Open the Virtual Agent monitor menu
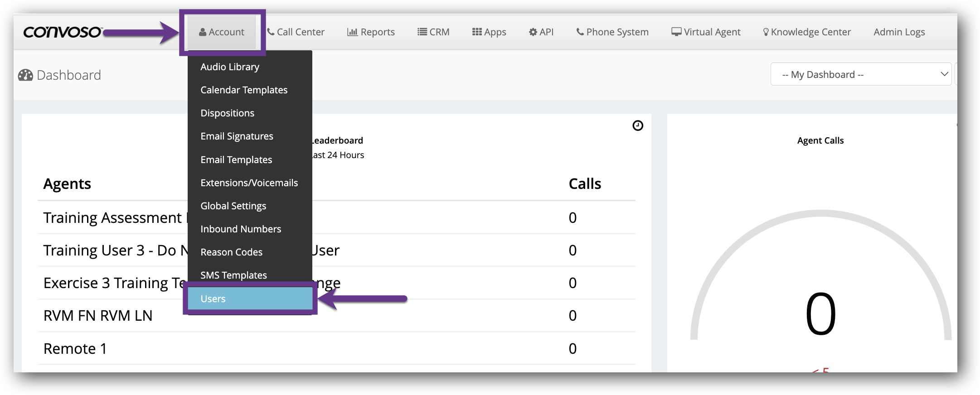Viewport: 980px width, 395px height. click(706, 32)
